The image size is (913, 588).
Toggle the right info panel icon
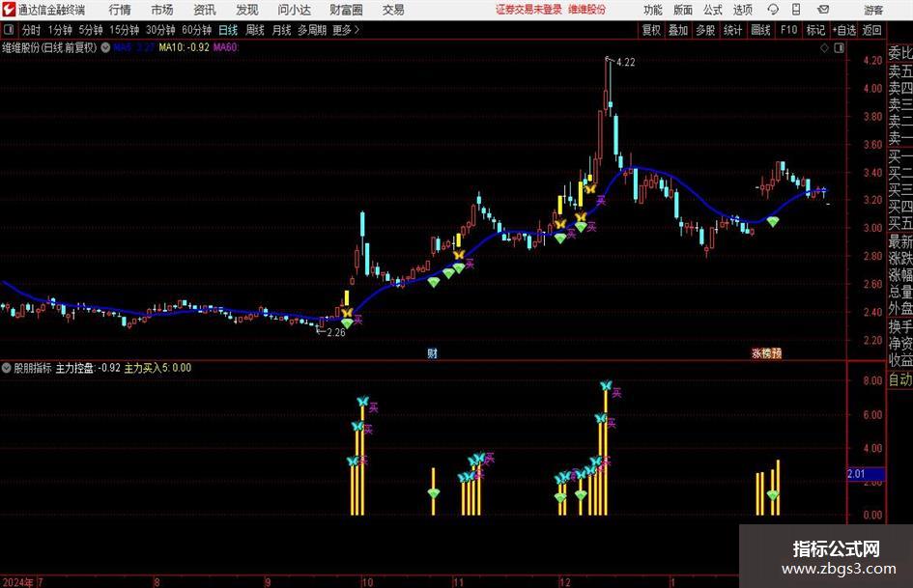coord(839,48)
